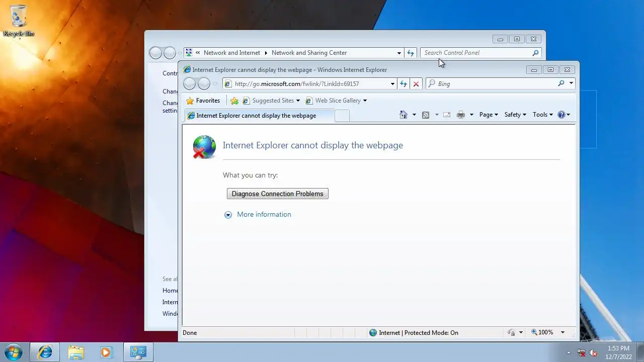Expand More information section
644x362 pixels.
click(x=228, y=215)
